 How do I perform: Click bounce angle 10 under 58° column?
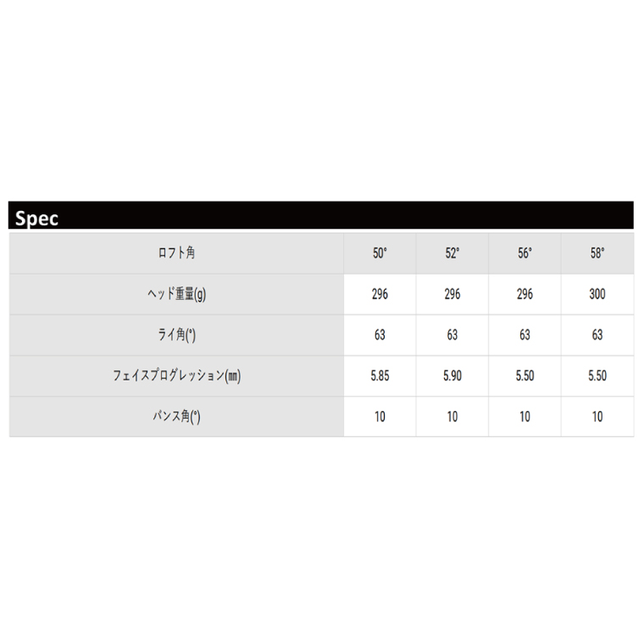coord(597,417)
